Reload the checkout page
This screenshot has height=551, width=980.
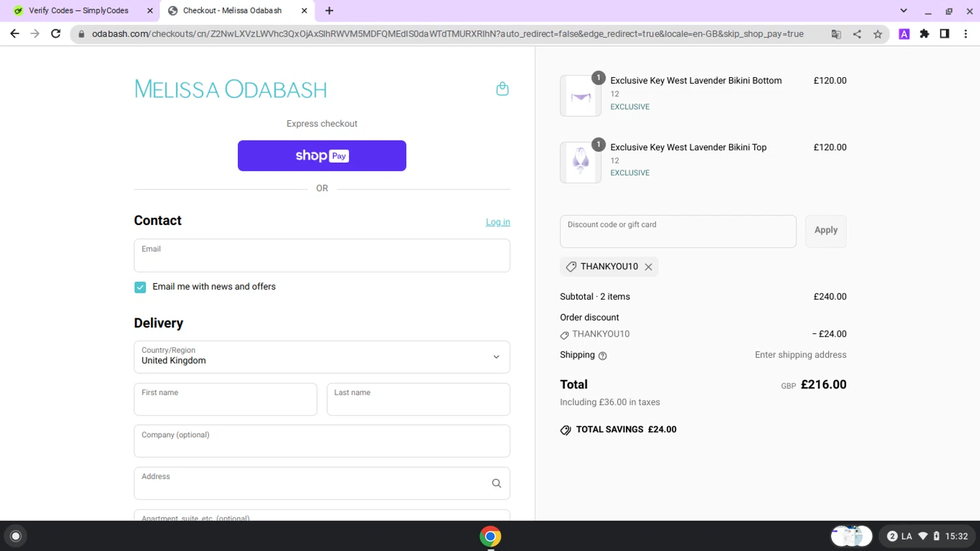tap(56, 34)
